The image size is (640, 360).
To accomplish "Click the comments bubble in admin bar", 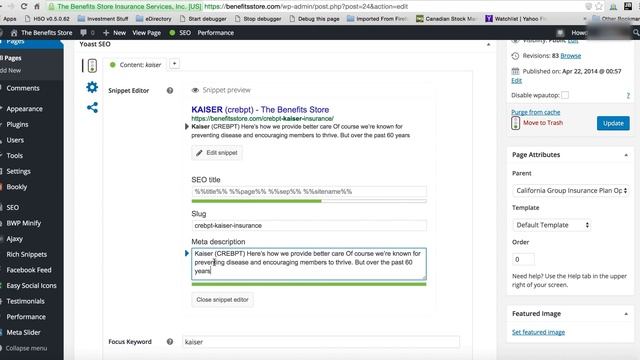I will (x=84, y=32).
